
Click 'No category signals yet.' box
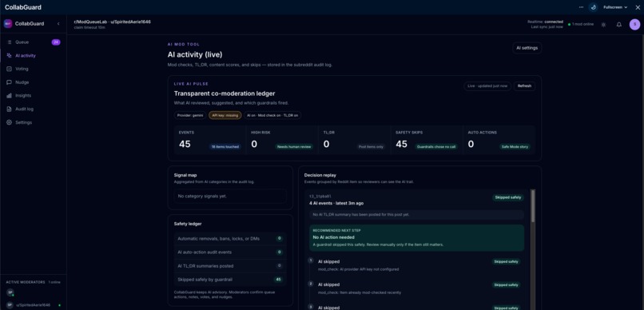230,197
